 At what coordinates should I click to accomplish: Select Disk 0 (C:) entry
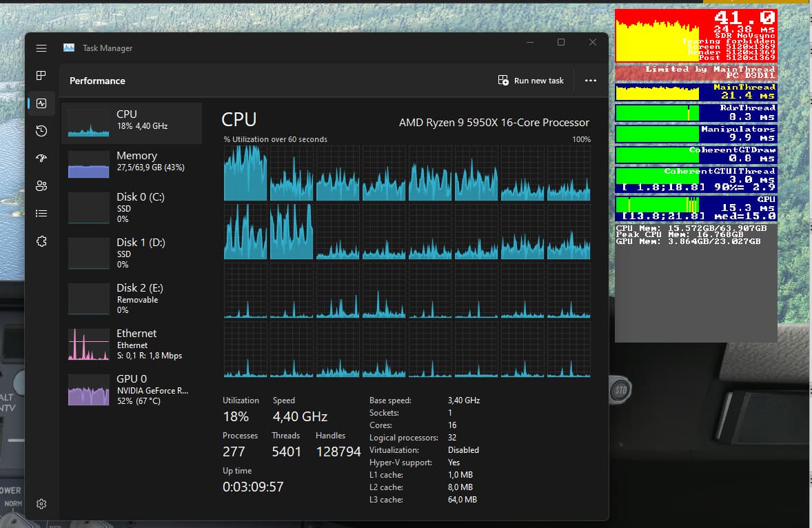132,207
